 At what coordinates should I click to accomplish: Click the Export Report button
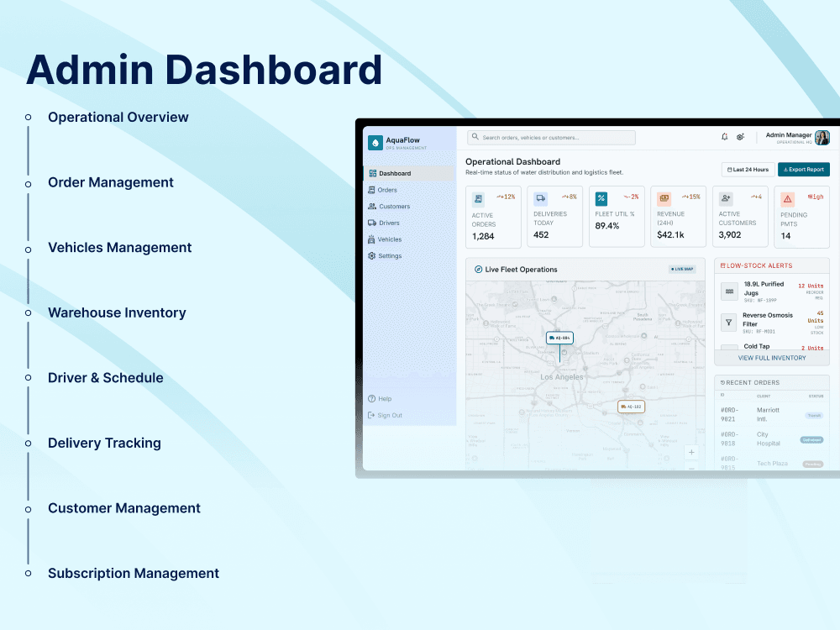click(x=804, y=170)
